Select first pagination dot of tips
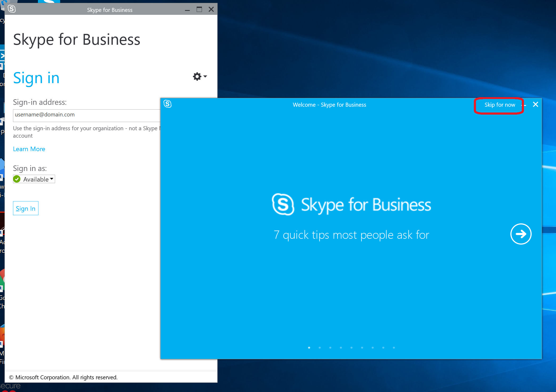The image size is (556, 392). click(309, 348)
